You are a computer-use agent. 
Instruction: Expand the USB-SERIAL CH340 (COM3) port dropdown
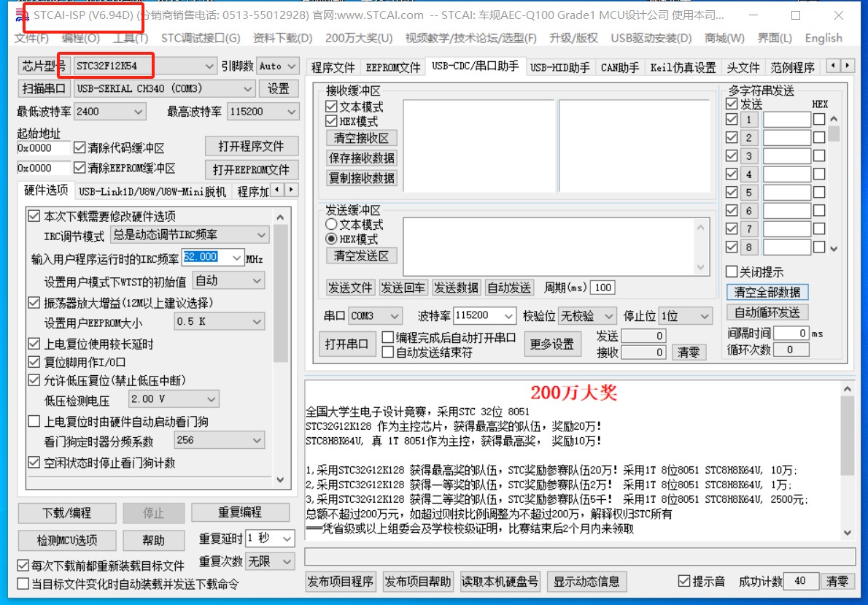tap(249, 88)
